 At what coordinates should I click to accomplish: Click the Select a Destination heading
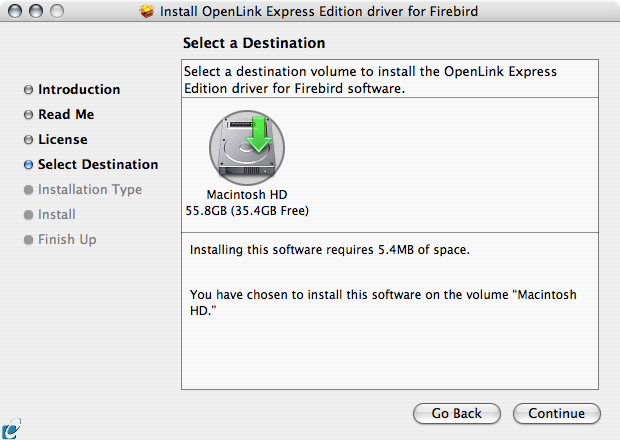tap(254, 44)
